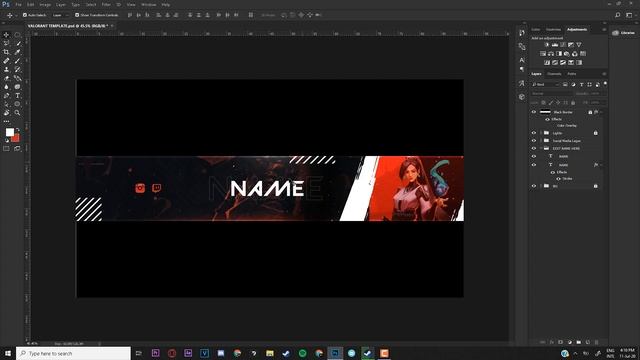The image size is (640, 360).
Task: Open the Character panel icon
Action: 522,60
